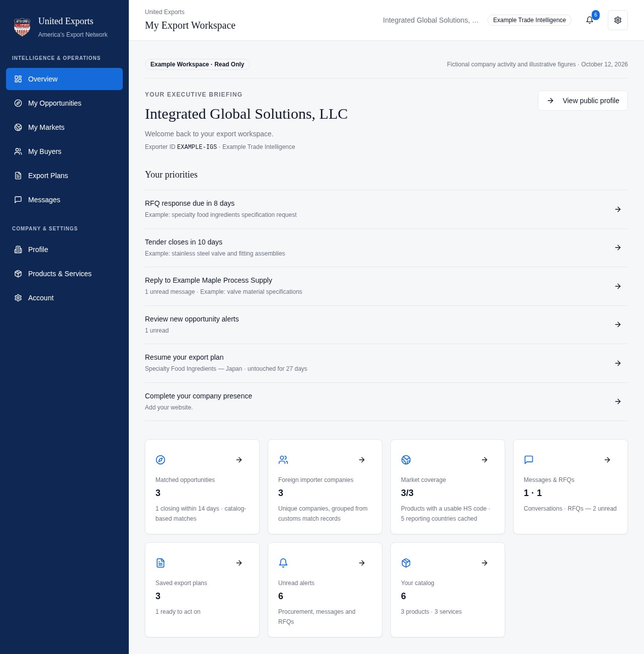Click Example Workspace · Read Only badge

coord(197,64)
